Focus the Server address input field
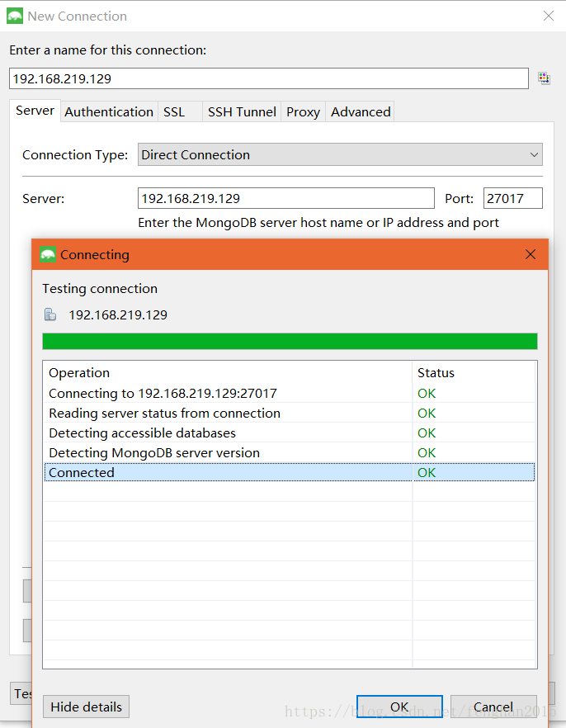Image resolution: width=566 pixels, height=728 pixels. 285,198
